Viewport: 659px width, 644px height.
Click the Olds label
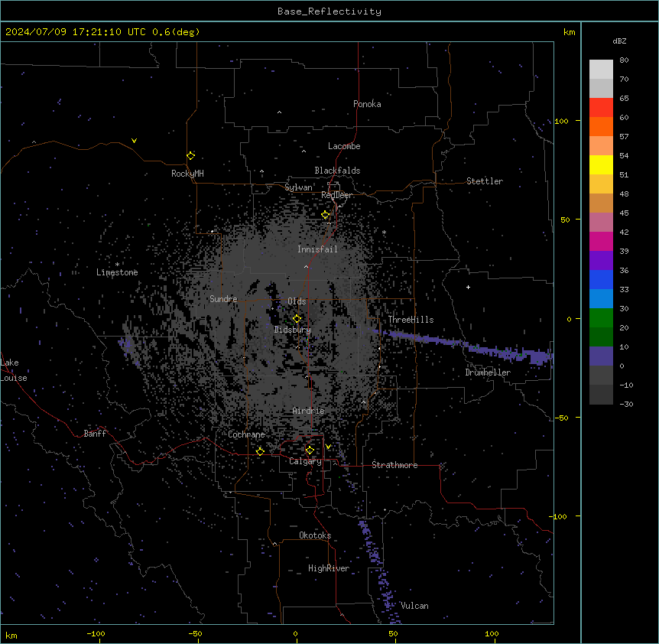297,301
